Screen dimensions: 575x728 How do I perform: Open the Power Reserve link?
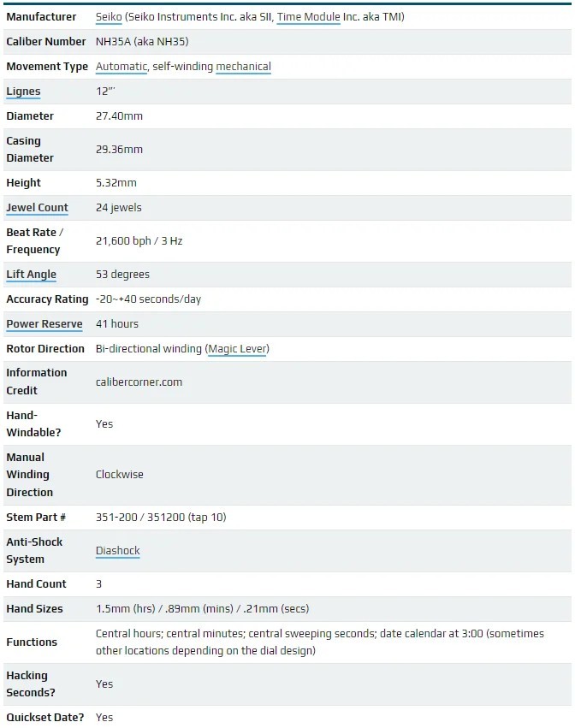pyautogui.click(x=44, y=324)
